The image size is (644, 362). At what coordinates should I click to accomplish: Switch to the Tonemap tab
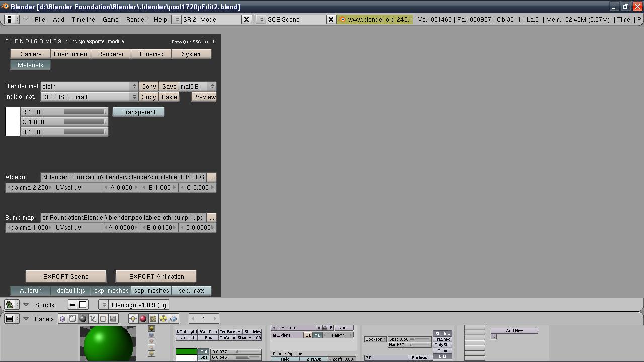coord(151,54)
